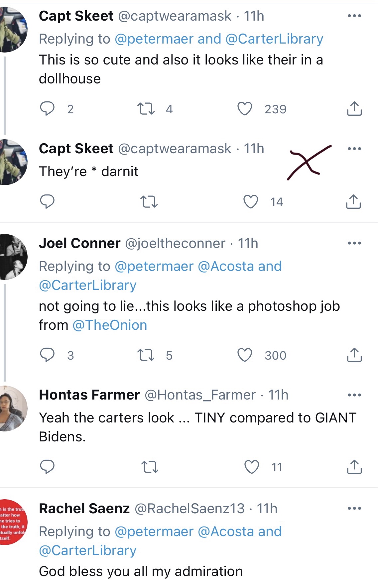Like the "They're * darnit" tweet
378x588 pixels.
coord(251,202)
